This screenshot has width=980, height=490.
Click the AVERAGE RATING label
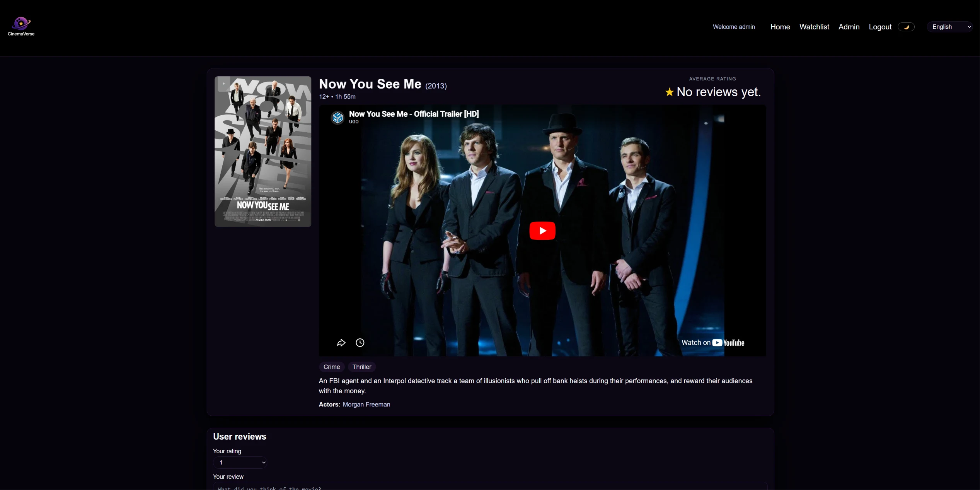pyautogui.click(x=712, y=79)
